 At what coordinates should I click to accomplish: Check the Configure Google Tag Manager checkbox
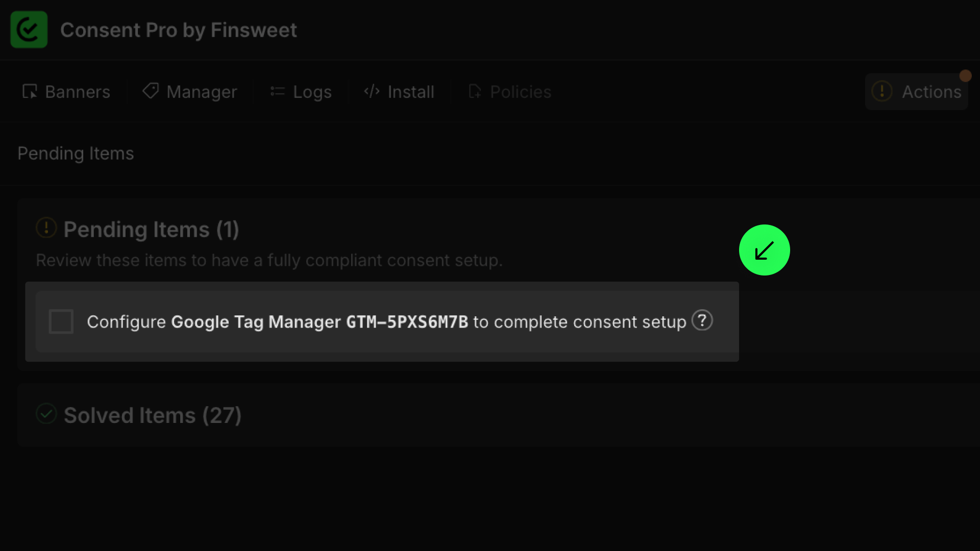(61, 321)
